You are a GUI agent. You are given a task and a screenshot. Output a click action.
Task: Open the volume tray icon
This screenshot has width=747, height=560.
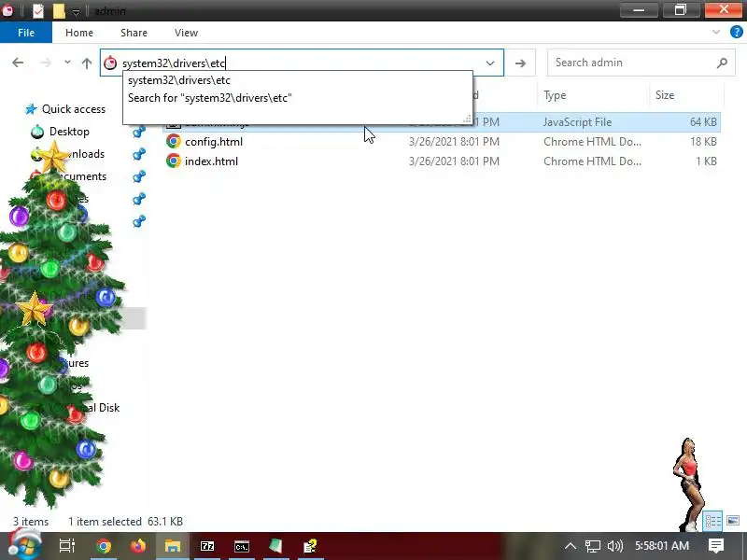click(x=614, y=546)
